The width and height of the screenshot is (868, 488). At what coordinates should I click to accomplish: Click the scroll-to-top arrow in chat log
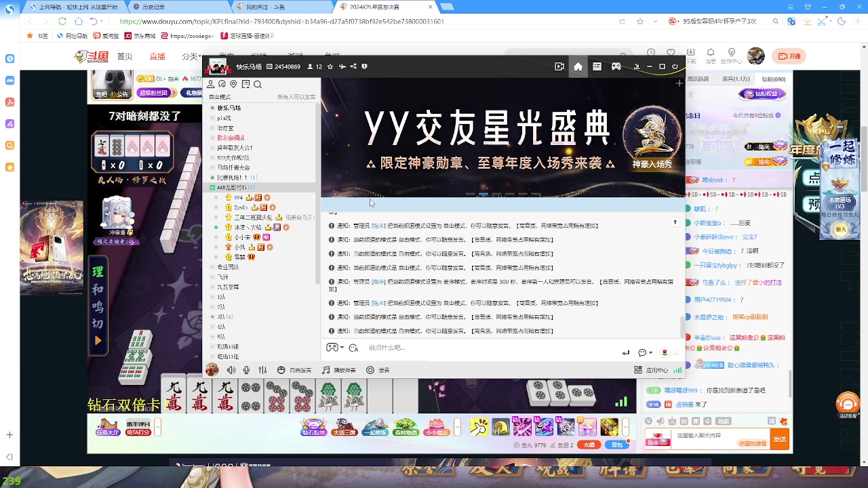tap(675, 222)
